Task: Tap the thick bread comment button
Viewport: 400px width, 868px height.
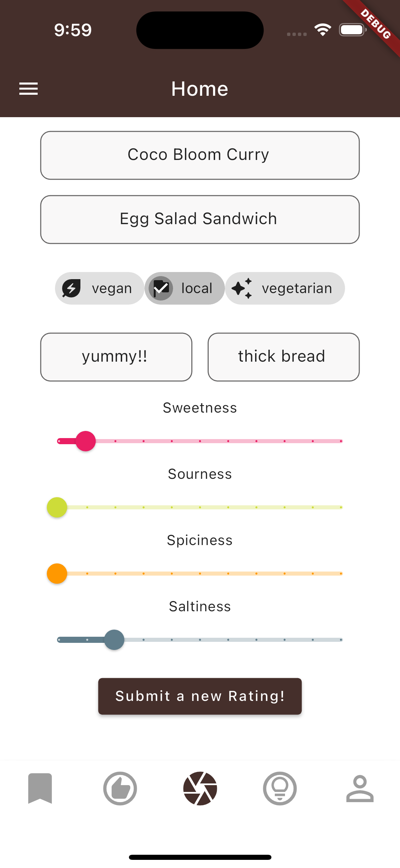Action: pyautogui.click(x=284, y=357)
